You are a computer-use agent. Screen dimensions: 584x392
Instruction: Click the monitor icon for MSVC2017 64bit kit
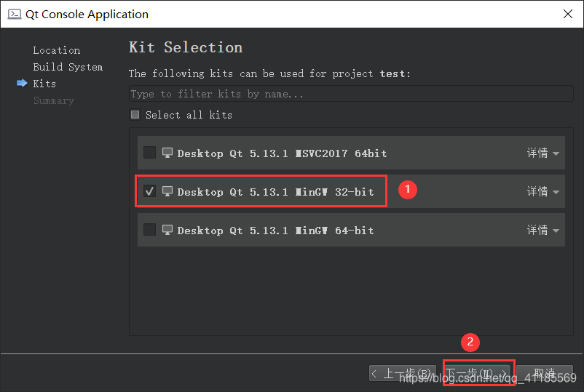(167, 153)
